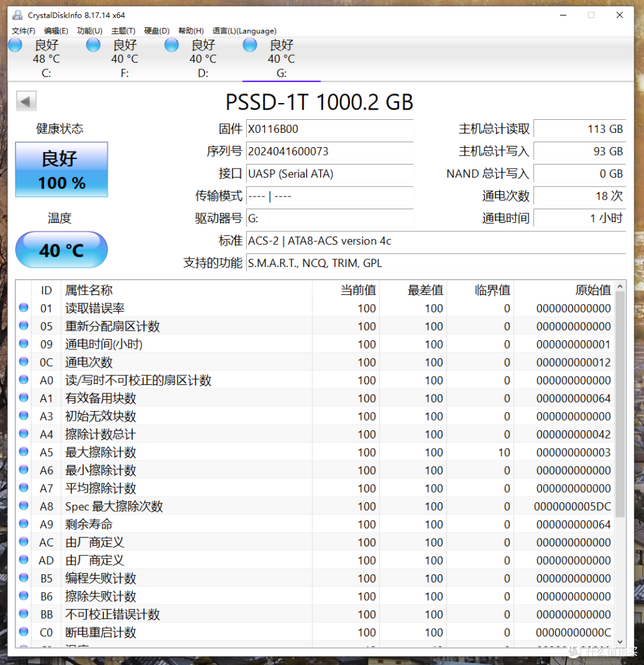Click status orb for attribute A3 初始无效块数
This screenshot has width=644, height=665.
(x=24, y=416)
